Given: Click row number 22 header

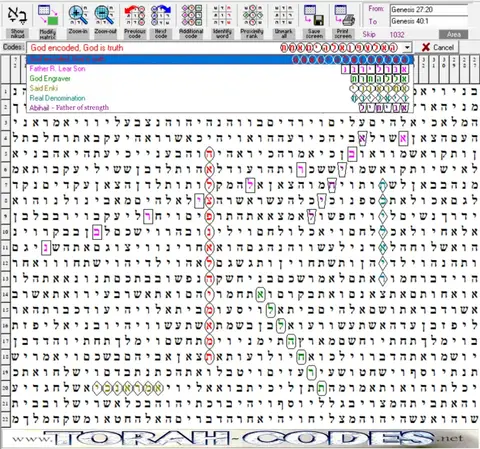Looking at the screenshot, I should point(6,419).
